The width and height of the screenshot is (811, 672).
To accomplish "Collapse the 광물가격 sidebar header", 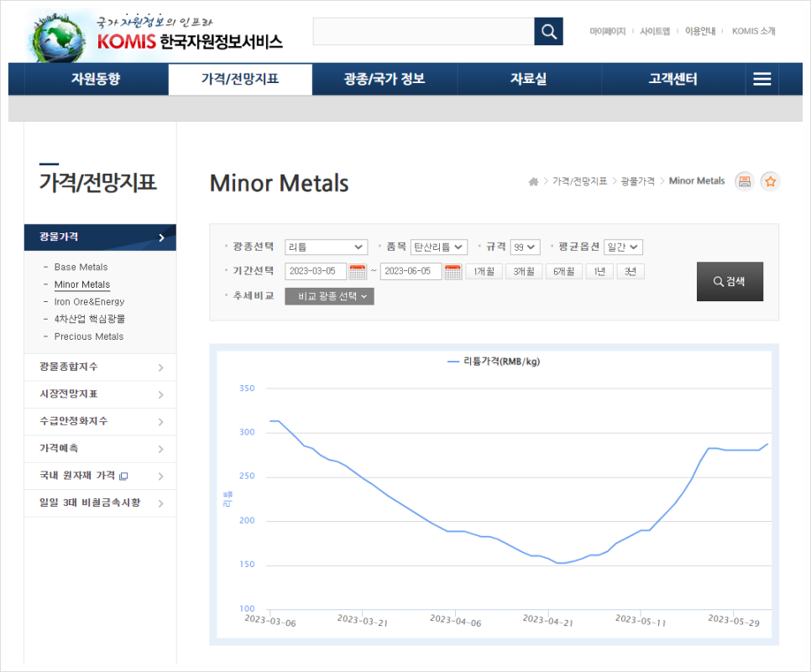I will tap(100, 237).
